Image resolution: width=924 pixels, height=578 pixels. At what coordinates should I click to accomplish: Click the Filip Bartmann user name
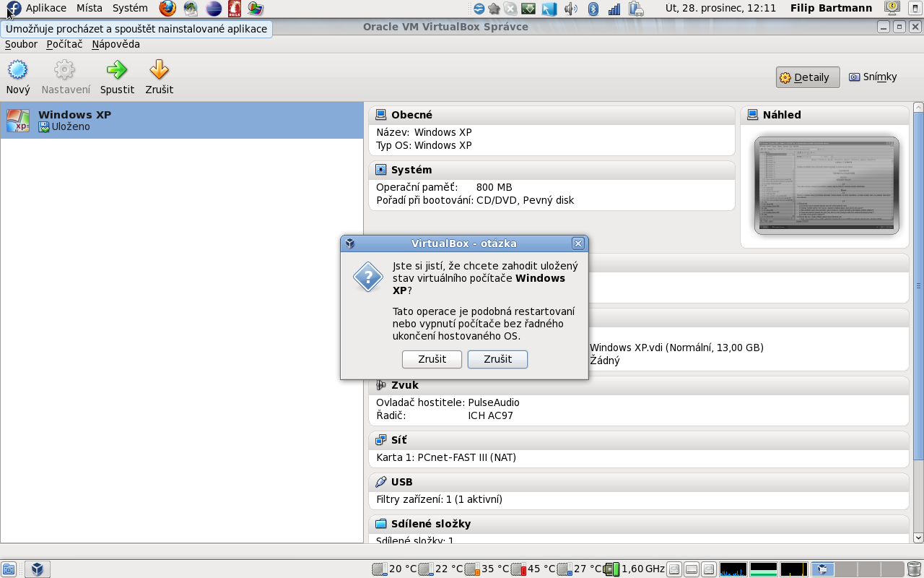coord(831,9)
